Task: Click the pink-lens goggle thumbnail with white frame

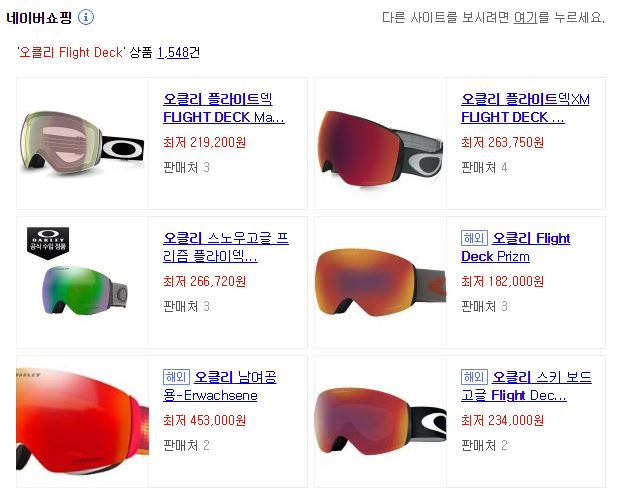Action: [82, 143]
